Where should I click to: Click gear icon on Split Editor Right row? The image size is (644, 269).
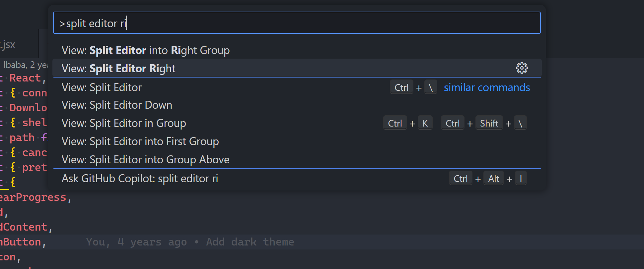522,68
